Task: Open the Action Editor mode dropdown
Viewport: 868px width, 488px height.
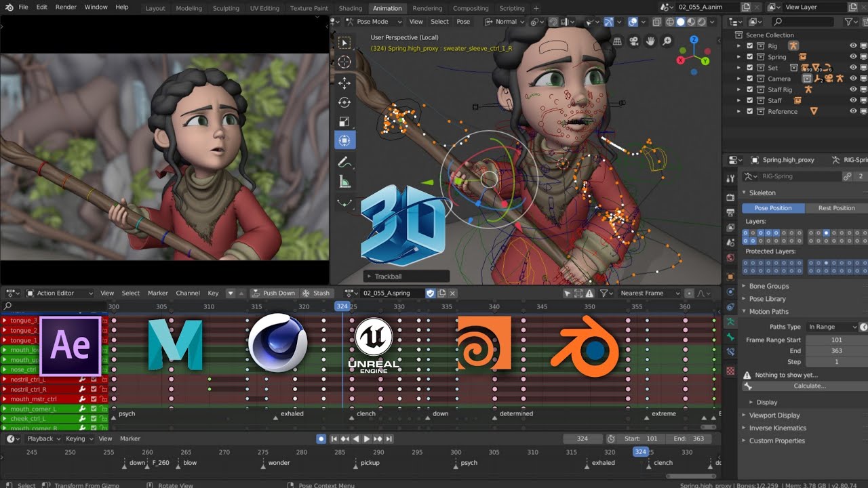Action: point(60,293)
